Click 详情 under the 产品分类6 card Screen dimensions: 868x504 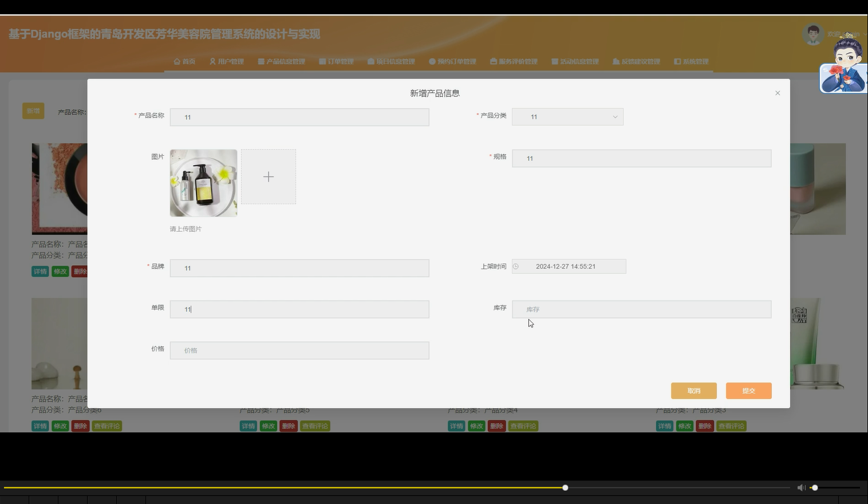click(40, 426)
